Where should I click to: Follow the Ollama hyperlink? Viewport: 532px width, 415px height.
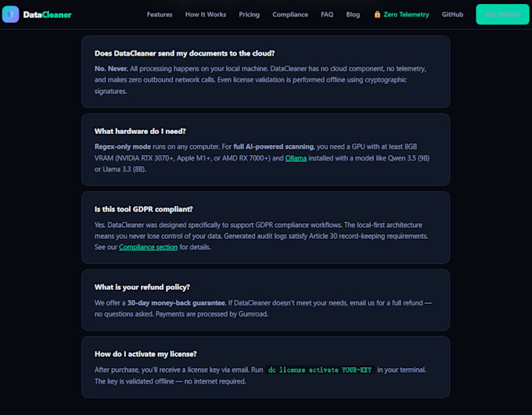coord(296,158)
